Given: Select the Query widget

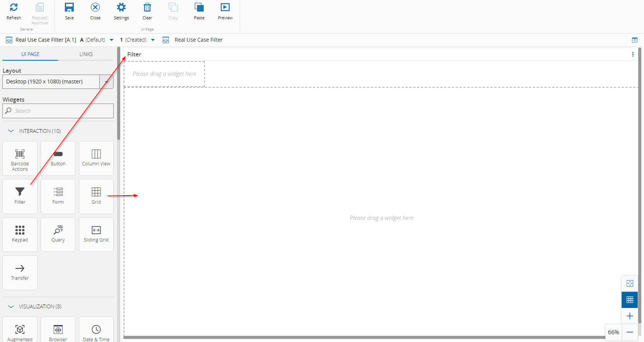Looking at the screenshot, I should coord(58,235).
